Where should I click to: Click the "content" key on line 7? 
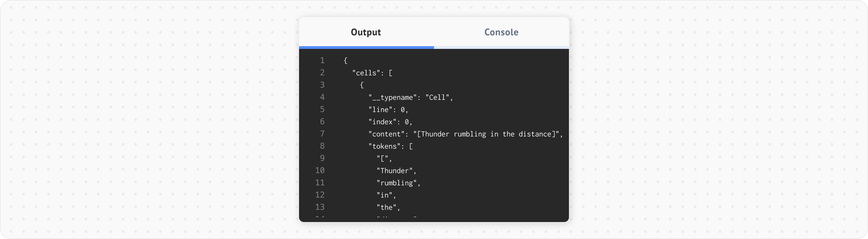386,134
